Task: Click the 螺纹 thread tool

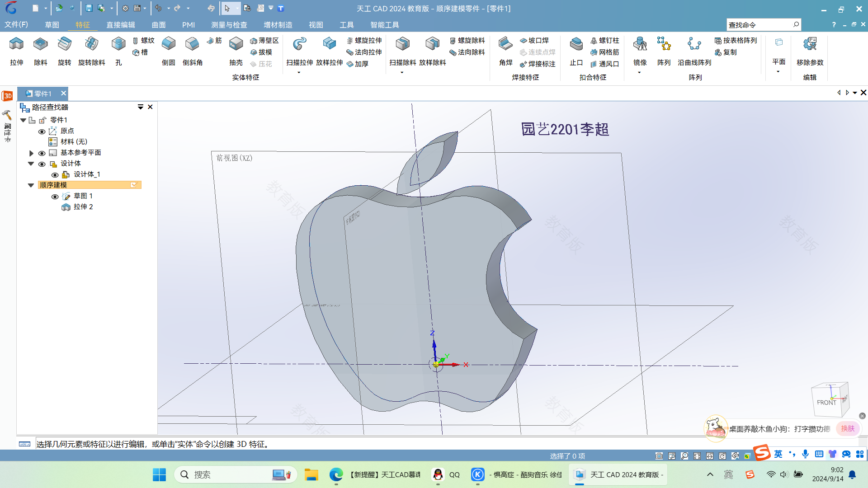Action: [144, 41]
